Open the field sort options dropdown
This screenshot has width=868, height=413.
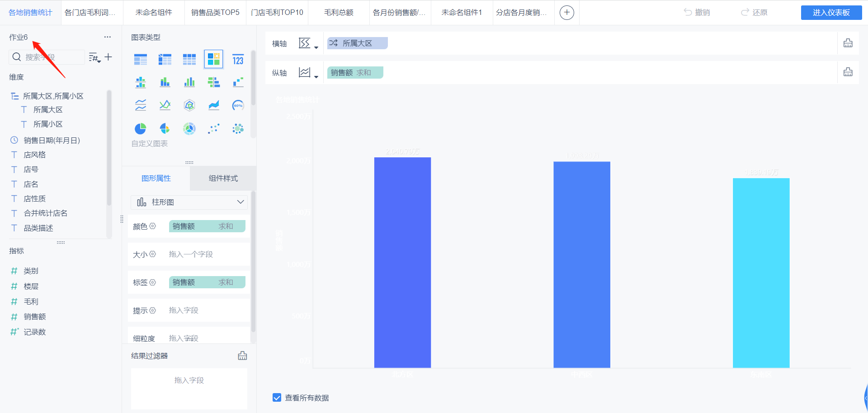tap(94, 57)
